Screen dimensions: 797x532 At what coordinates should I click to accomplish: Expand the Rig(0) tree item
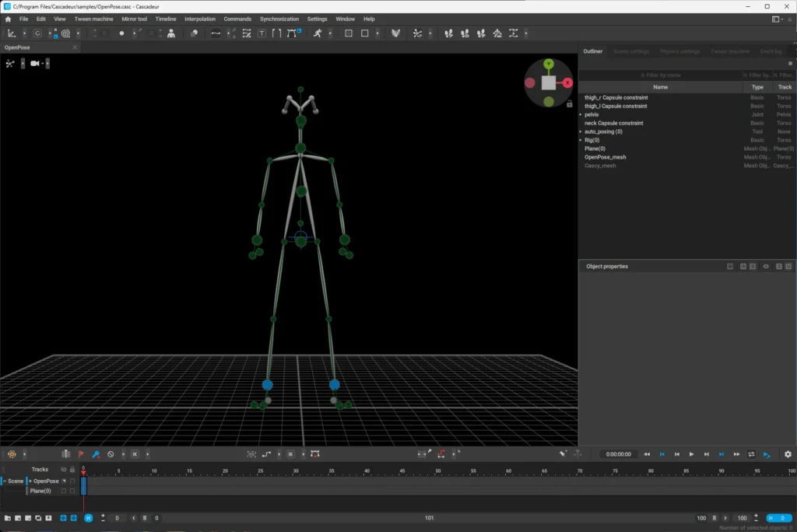(581, 140)
